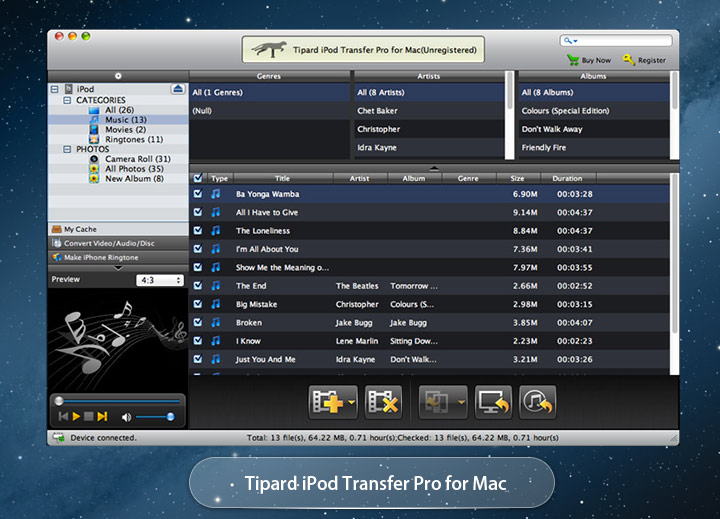Image resolution: width=720 pixels, height=519 pixels.
Task: Uncheck the All I Have to Give checkbox
Action: (198, 212)
